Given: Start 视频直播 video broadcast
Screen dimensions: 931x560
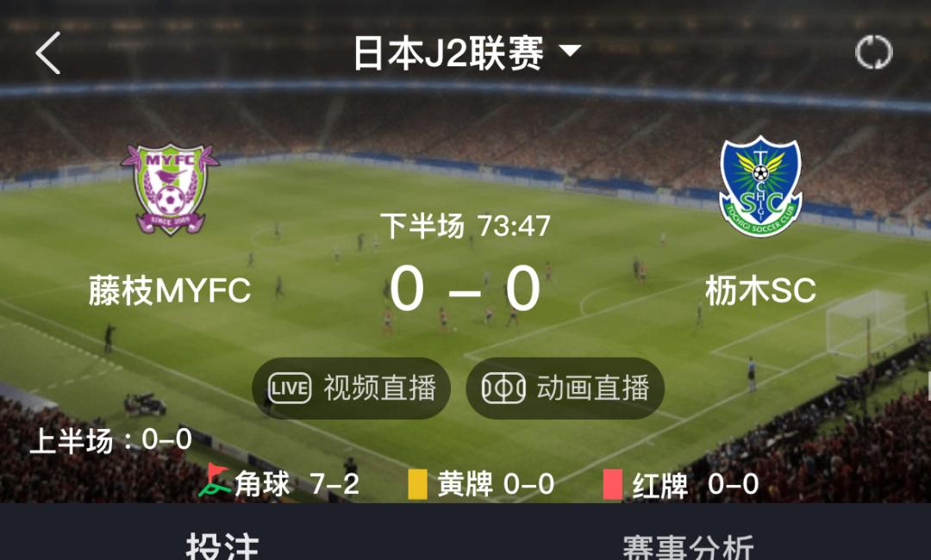Looking at the screenshot, I should click(351, 388).
